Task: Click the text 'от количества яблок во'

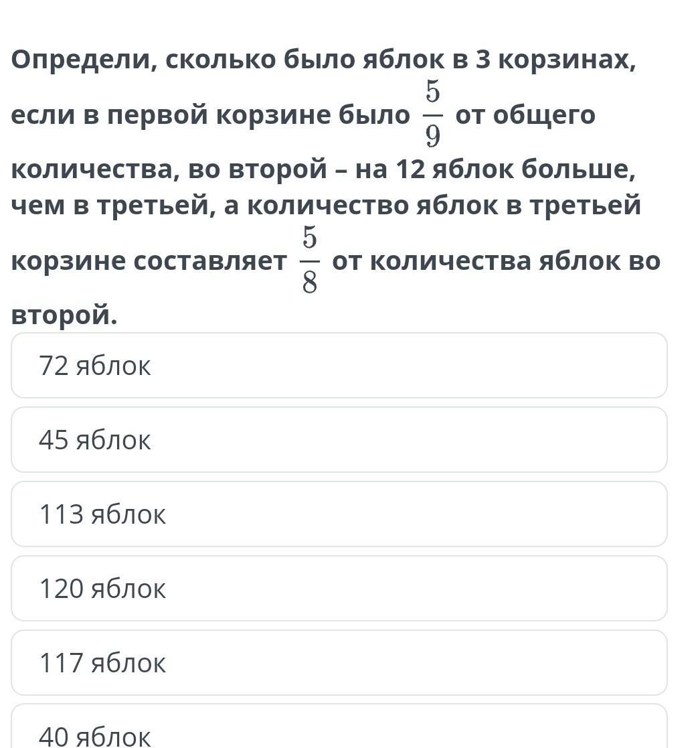Action: coord(496,261)
